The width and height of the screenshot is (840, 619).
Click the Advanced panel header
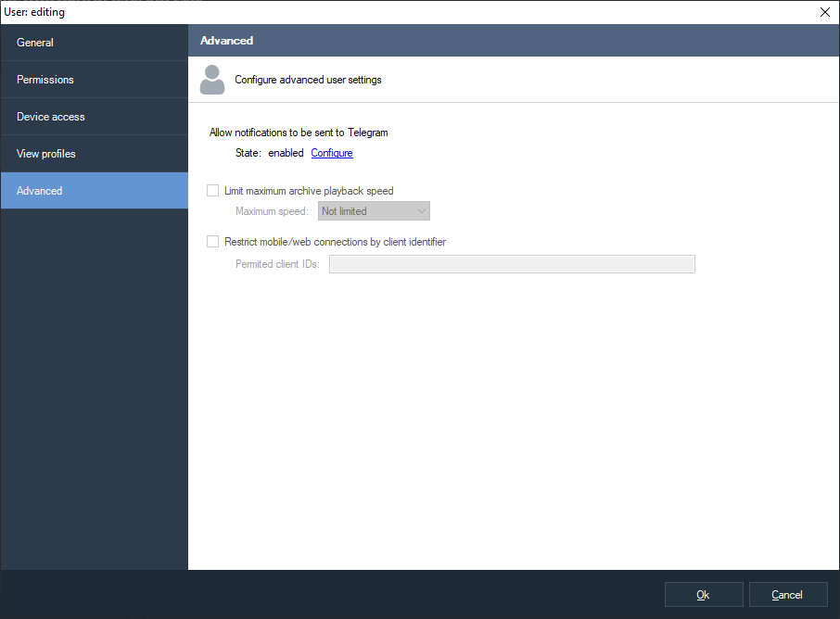click(513, 41)
